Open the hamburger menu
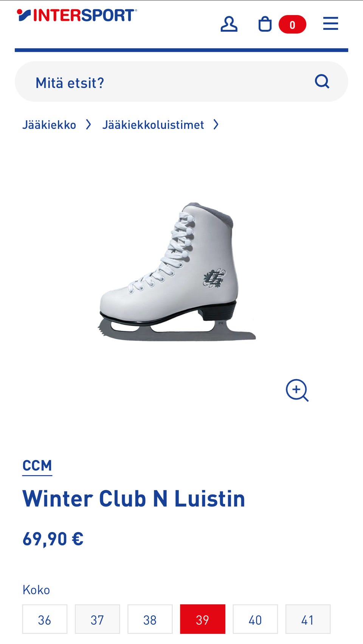The image size is (363, 644). (330, 23)
